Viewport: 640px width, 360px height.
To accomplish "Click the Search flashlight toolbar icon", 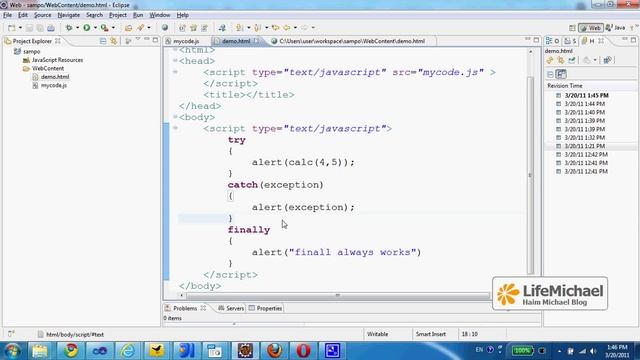I will 141,28.
